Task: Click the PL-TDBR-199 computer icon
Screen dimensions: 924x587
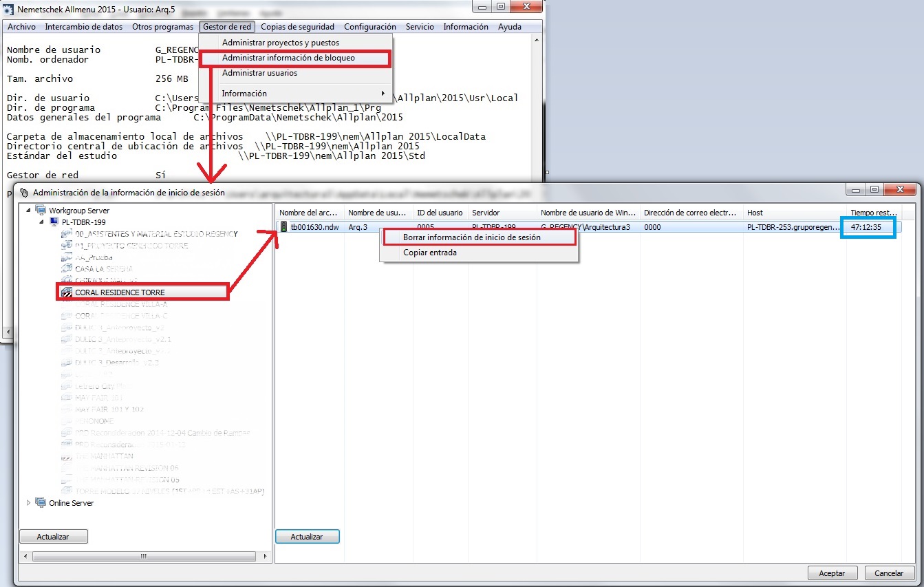Action: point(54,222)
